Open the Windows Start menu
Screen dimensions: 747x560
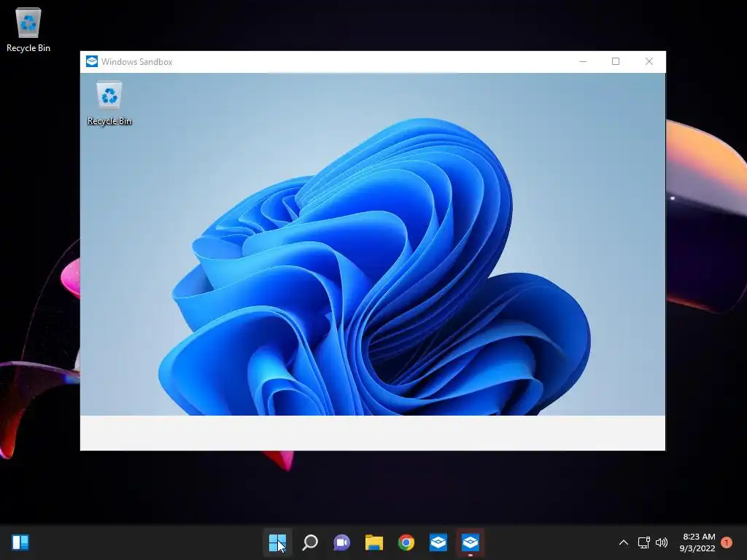point(277,542)
